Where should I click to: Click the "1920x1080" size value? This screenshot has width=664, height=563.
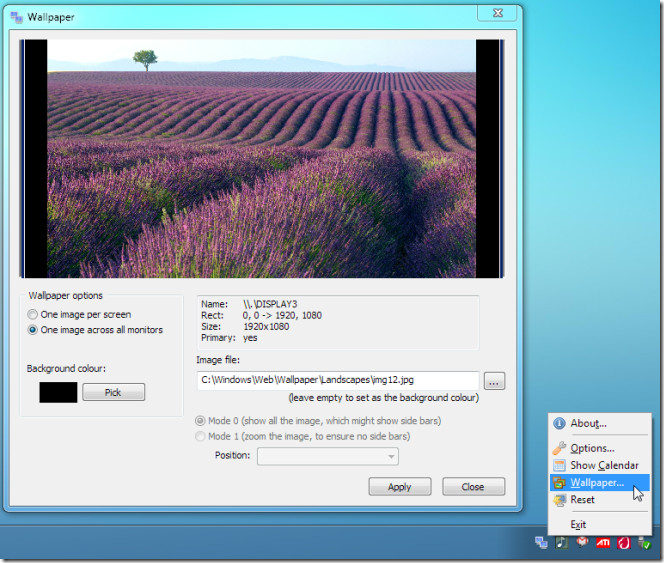click(266, 327)
